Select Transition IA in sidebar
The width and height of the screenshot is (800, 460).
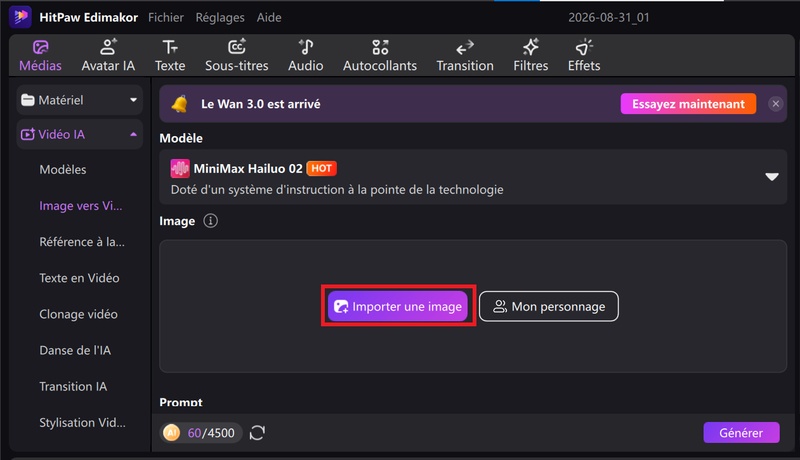coord(73,387)
